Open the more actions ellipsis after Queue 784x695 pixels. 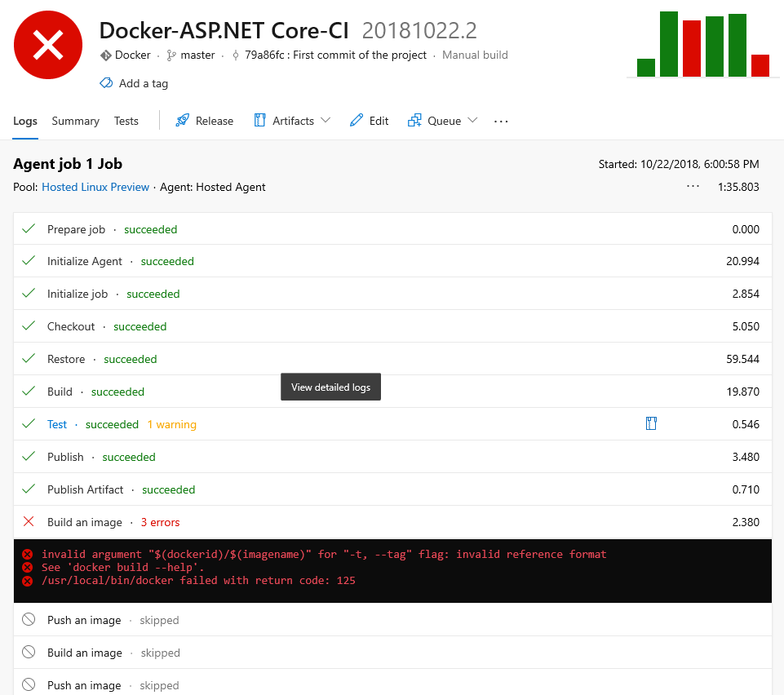tap(500, 122)
